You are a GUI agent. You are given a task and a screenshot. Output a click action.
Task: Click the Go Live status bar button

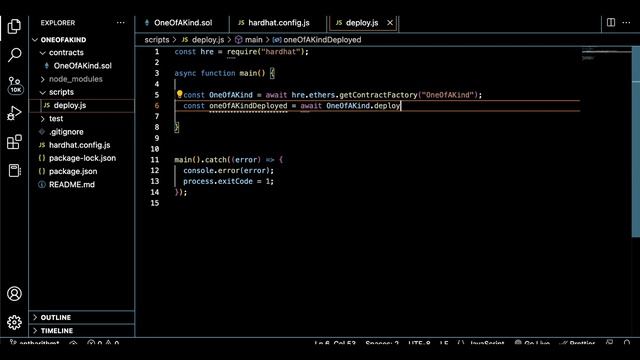coord(532,344)
